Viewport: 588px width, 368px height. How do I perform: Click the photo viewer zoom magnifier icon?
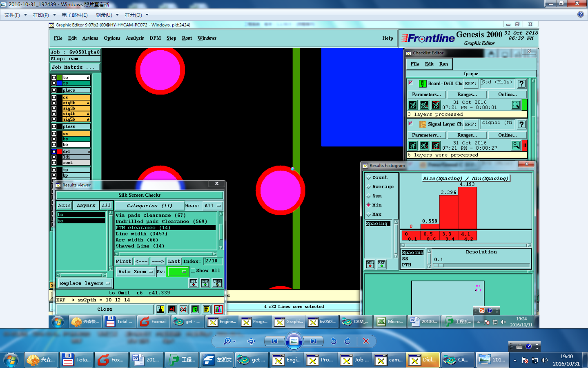pyautogui.click(x=227, y=341)
